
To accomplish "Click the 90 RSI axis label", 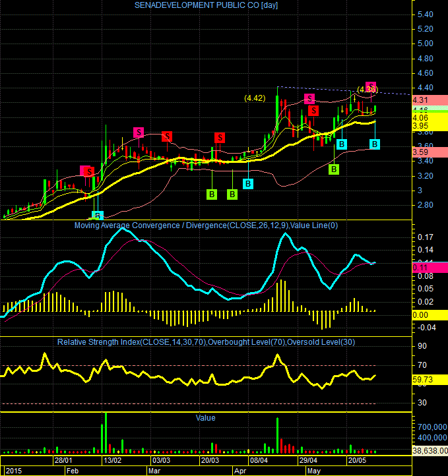I will [422, 346].
